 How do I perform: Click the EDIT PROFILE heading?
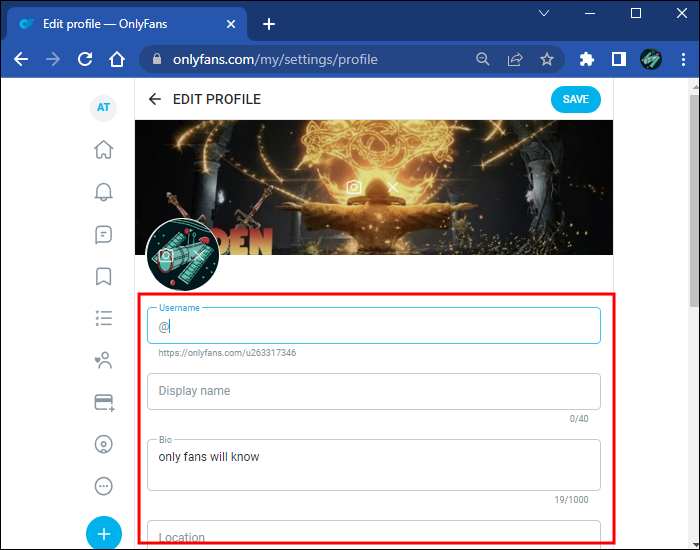point(217,99)
